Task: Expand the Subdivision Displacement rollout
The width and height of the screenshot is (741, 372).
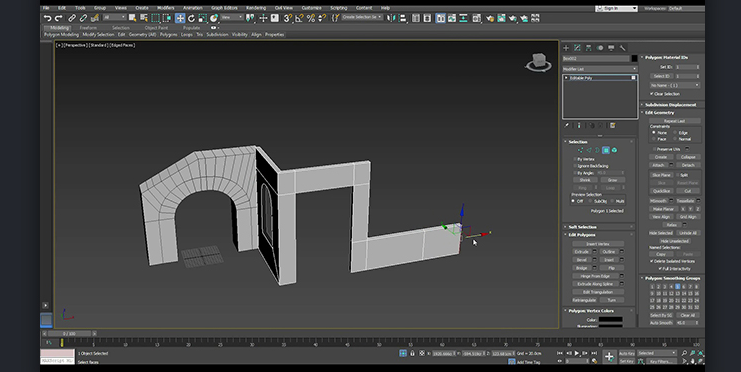Action: 671,105
